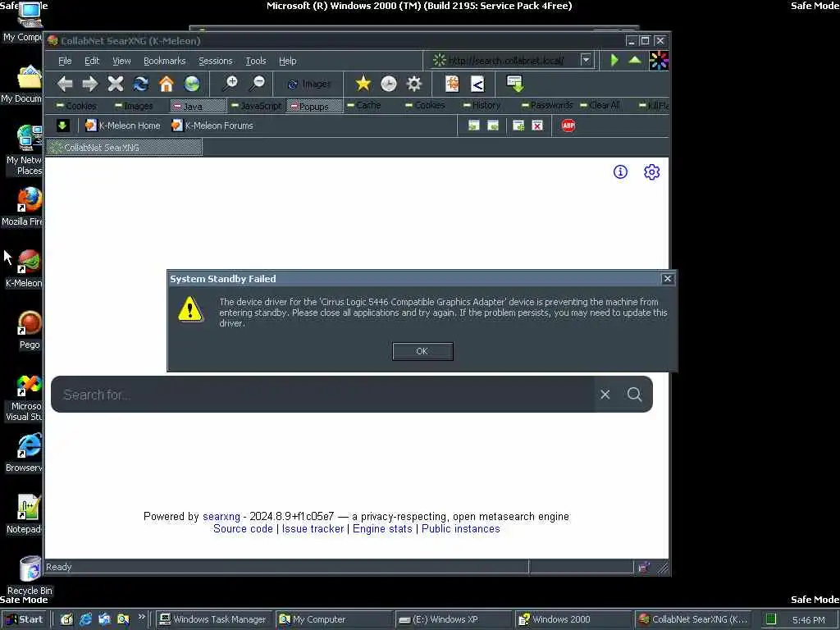Select the CollabNet SearXNG browser tab

click(125, 148)
